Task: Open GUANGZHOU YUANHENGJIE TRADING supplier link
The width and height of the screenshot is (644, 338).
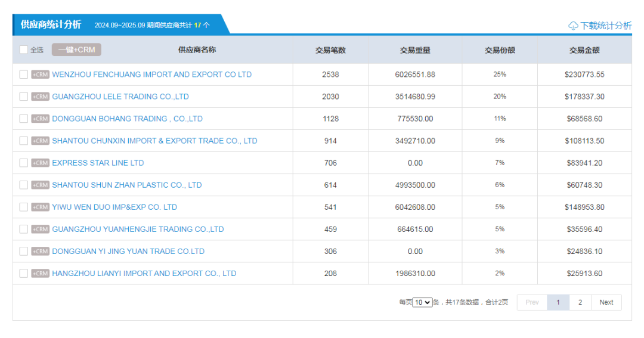Action: click(x=138, y=229)
